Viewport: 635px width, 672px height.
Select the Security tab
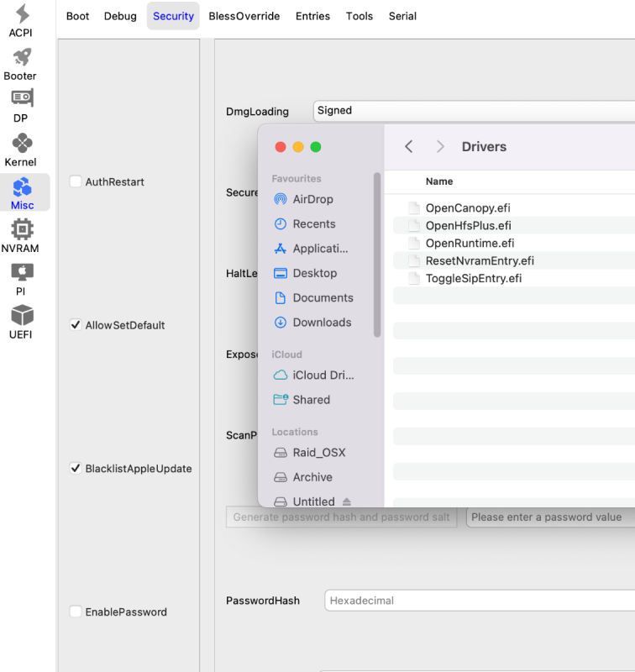(x=173, y=16)
